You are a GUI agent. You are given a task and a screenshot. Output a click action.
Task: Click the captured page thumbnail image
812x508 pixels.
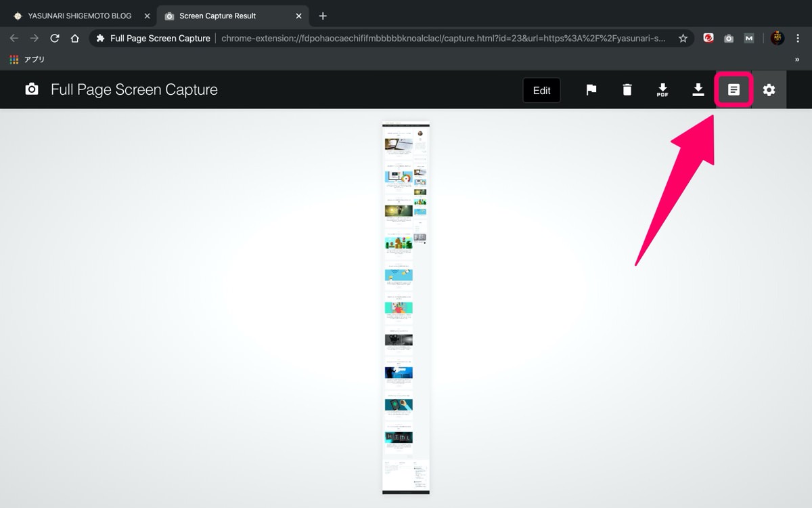(x=406, y=308)
